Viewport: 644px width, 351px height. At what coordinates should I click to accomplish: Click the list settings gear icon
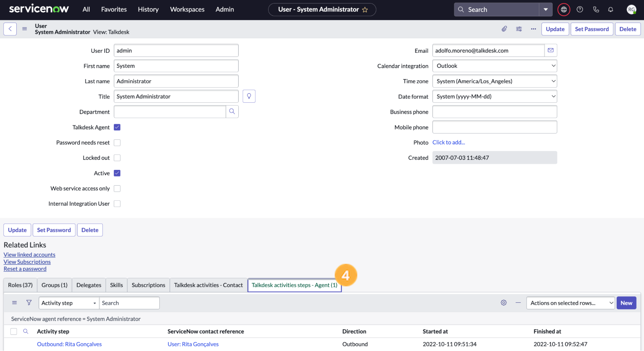tap(504, 302)
